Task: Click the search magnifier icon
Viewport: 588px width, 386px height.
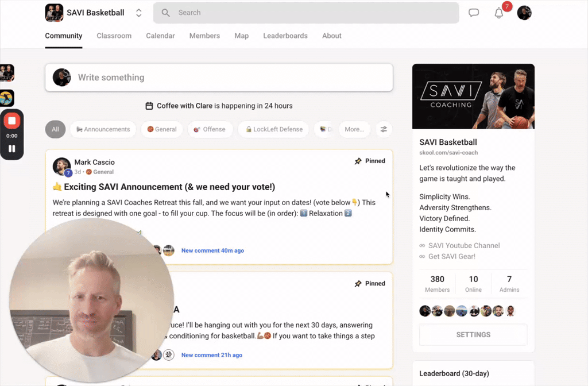Action: (166, 13)
